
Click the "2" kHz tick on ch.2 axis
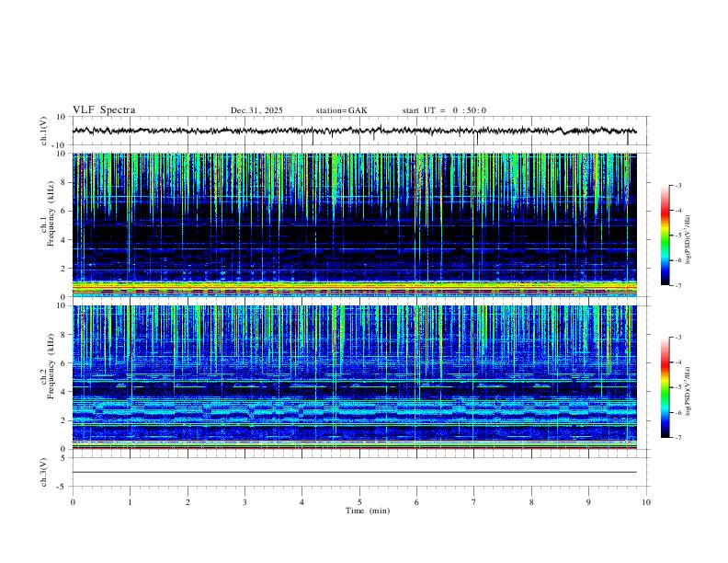coord(64,420)
